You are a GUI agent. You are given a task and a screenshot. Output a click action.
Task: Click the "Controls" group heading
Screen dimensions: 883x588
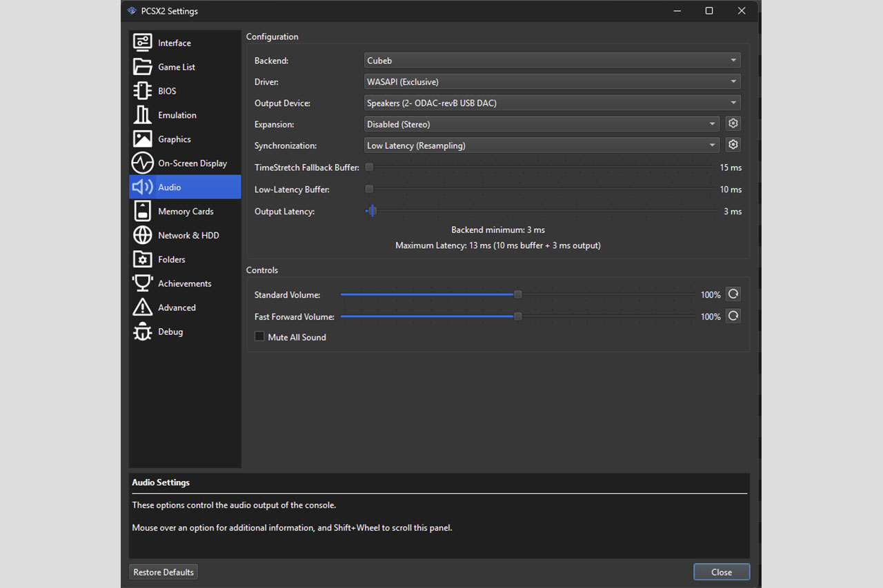tap(262, 270)
